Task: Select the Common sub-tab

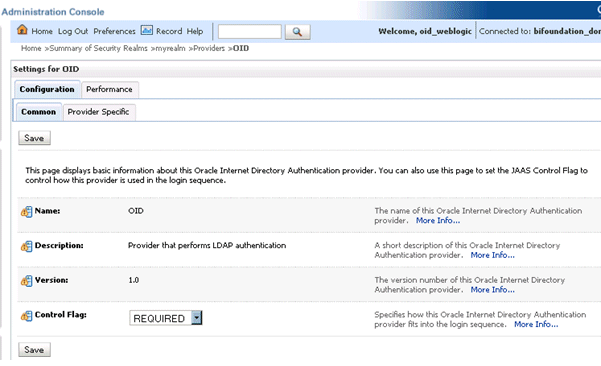Action: point(38,112)
